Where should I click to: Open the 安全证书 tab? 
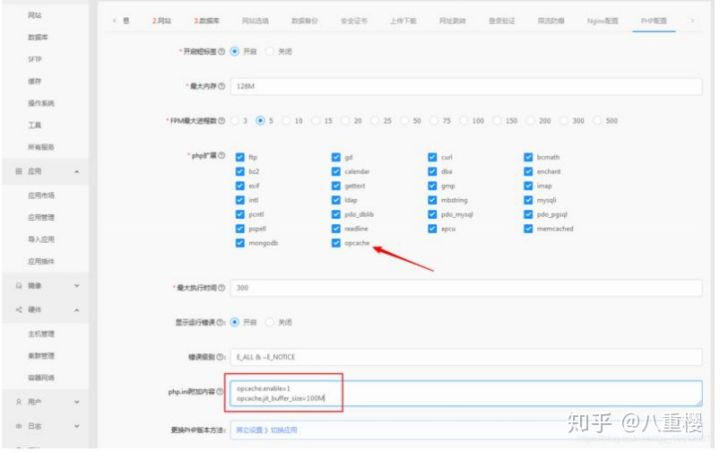coord(354,21)
